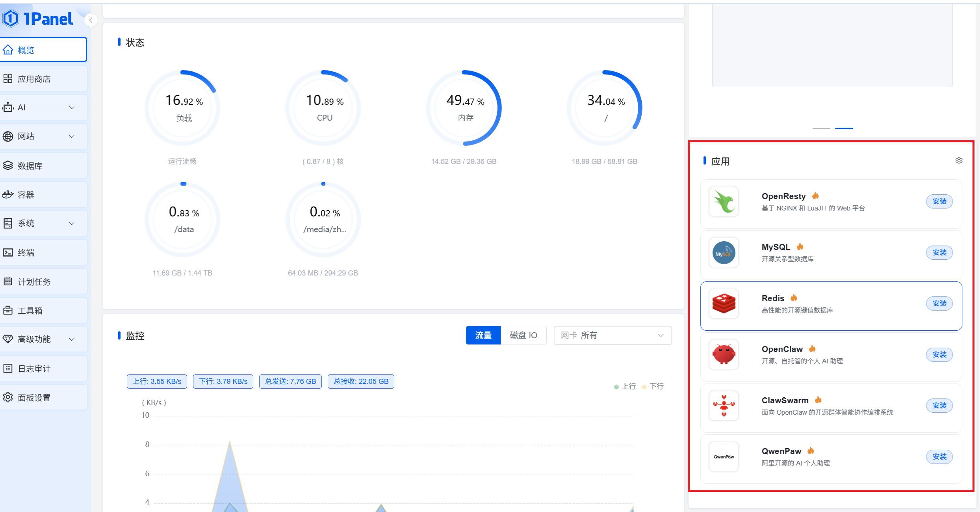
Task: Click the 1Panel logo
Action: click(39, 19)
